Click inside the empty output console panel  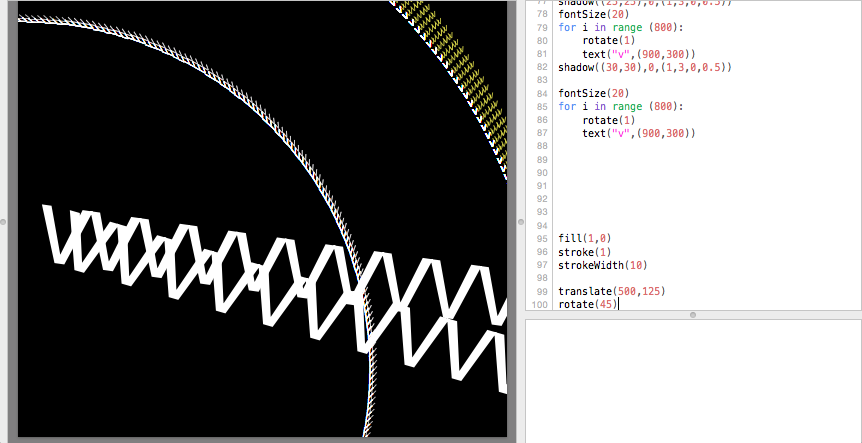click(693, 380)
